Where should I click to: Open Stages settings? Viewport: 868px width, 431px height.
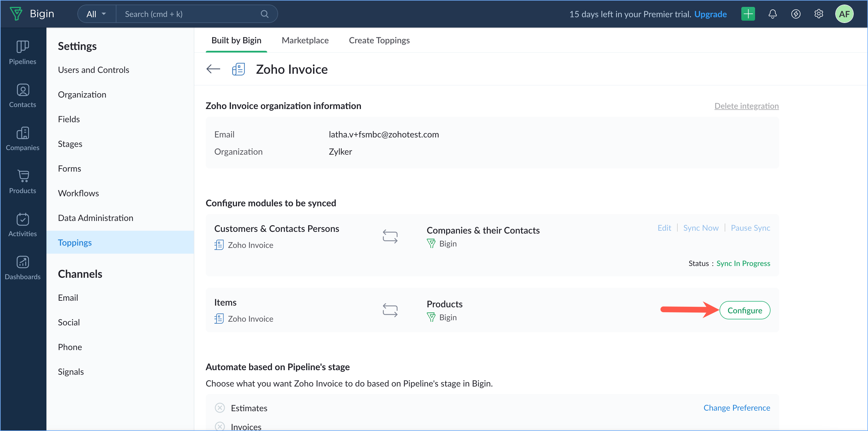coord(70,144)
